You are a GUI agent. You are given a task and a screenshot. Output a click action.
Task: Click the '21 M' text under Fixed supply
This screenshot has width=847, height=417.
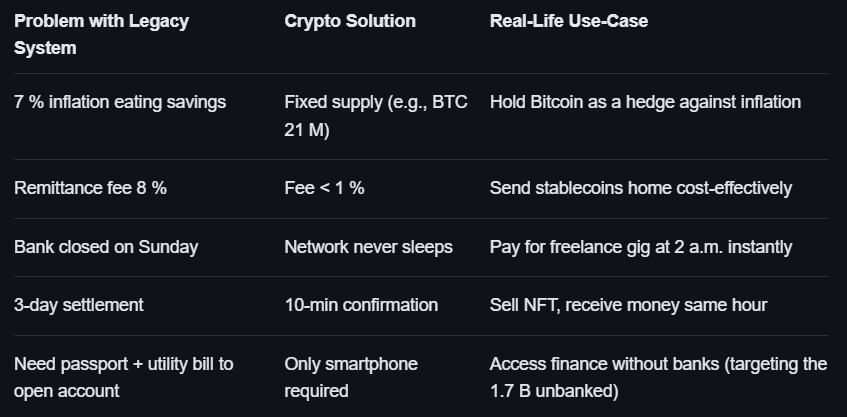307,131
